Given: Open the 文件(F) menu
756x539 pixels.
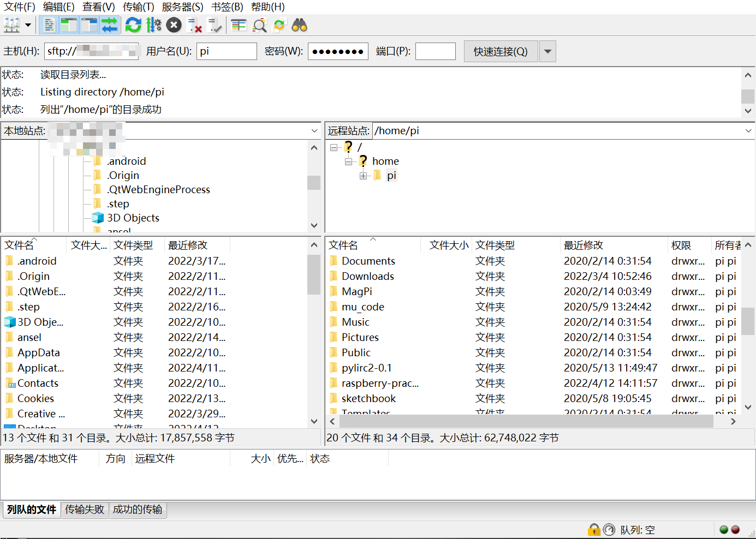Looking at the screenshot, I should pyautogui.click(x=20, y=7).
